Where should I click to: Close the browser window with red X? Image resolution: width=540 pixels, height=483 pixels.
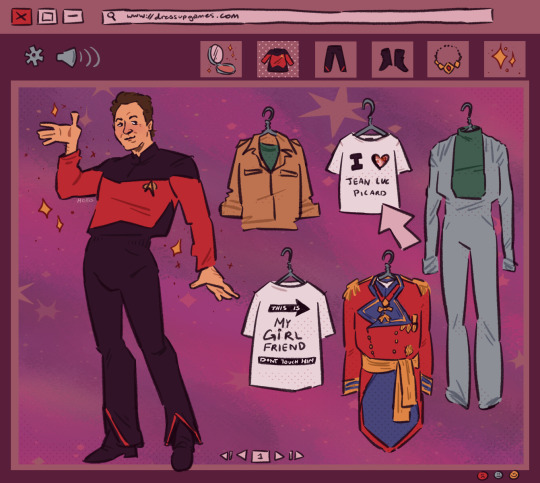(x=21, y=16)
